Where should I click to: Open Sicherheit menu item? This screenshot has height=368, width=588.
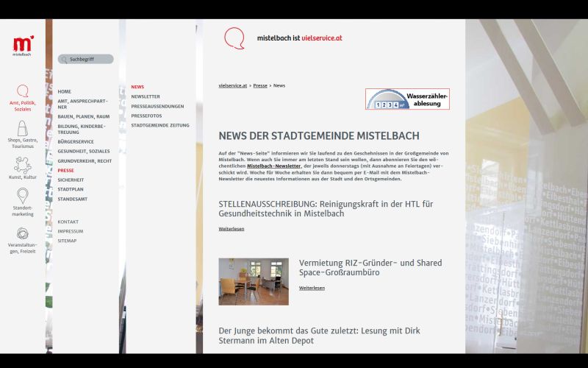click(71, 180)
